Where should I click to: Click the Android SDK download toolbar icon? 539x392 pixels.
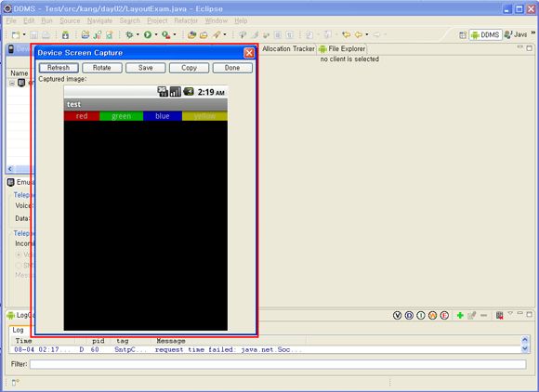coord(65,34)
